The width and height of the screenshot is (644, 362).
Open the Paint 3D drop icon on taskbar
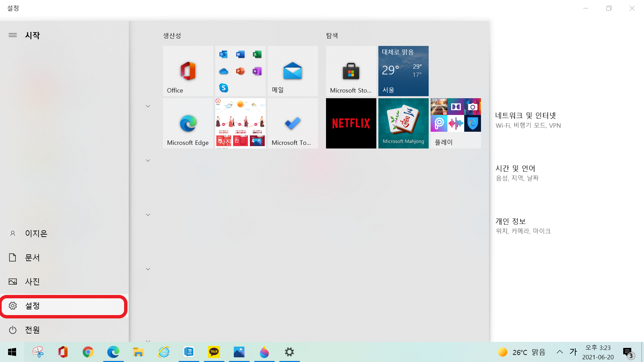(264, 352)
